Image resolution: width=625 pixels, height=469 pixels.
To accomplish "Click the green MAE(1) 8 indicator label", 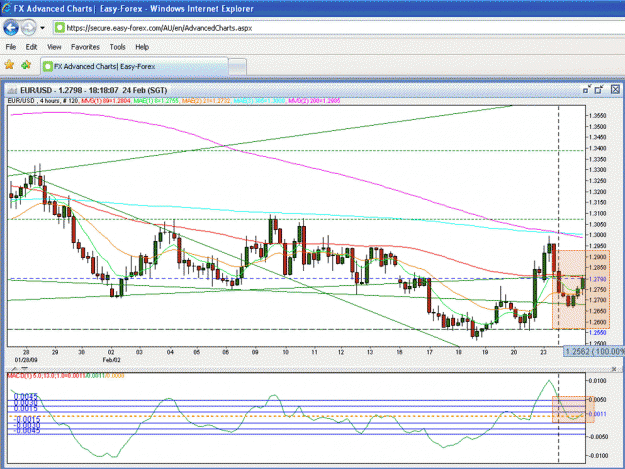I will (x=156, y=101).
